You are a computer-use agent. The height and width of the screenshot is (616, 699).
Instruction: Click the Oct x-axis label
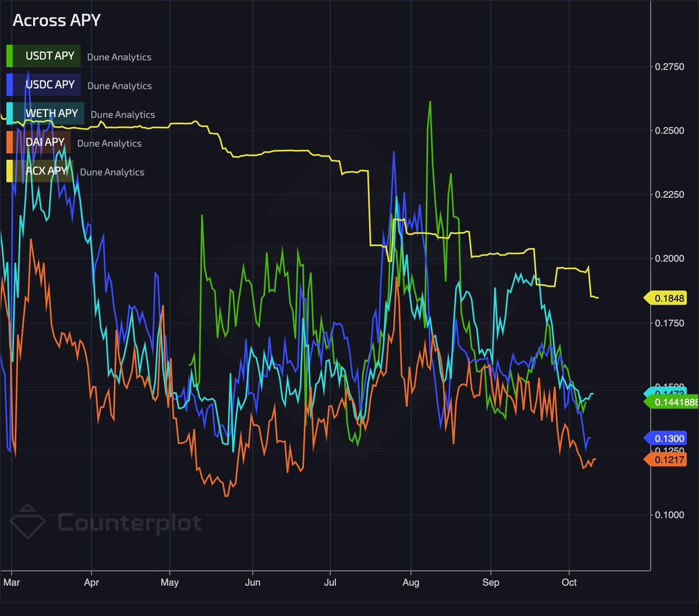[569, 582]
